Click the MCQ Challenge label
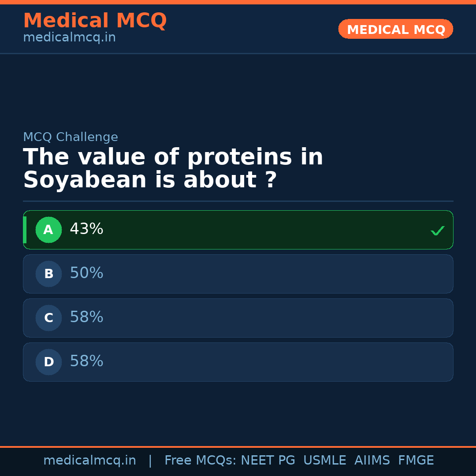476x476 pixels. point(71,137)
